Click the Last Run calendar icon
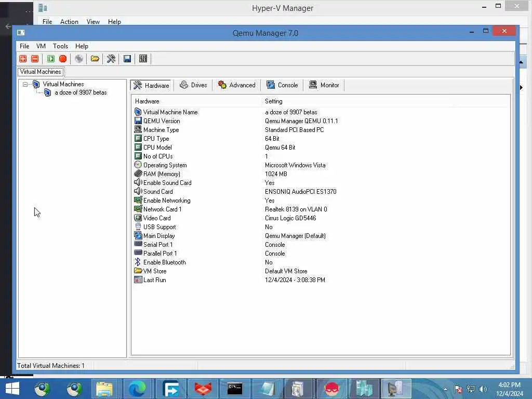The image size is (532, 399). (138, 280)
